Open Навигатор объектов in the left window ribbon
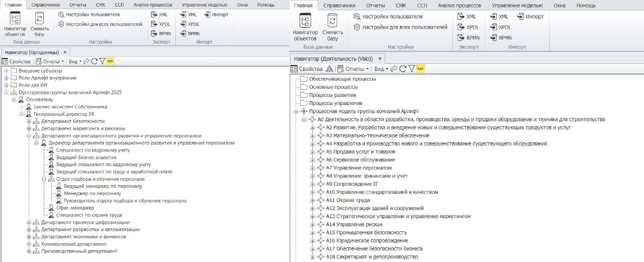The height and width of the screenshot is (262, 644). 15,24
